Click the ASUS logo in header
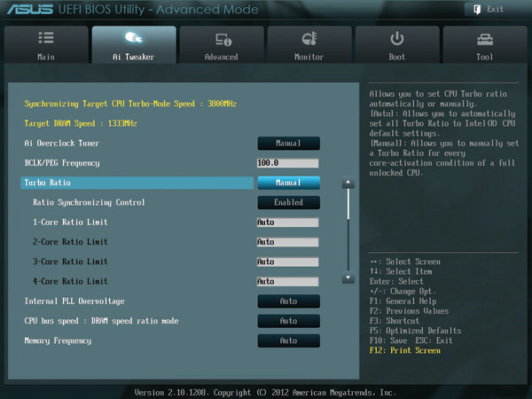 click(x=30, y=10)
